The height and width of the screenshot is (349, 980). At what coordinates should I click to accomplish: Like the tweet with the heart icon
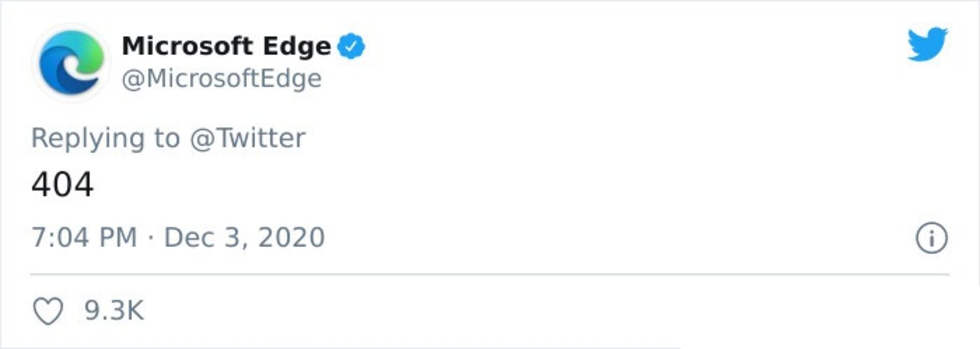tap(48, 311)
